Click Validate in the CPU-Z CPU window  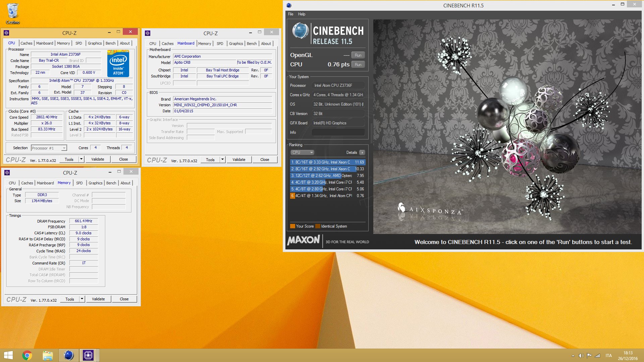98,159
